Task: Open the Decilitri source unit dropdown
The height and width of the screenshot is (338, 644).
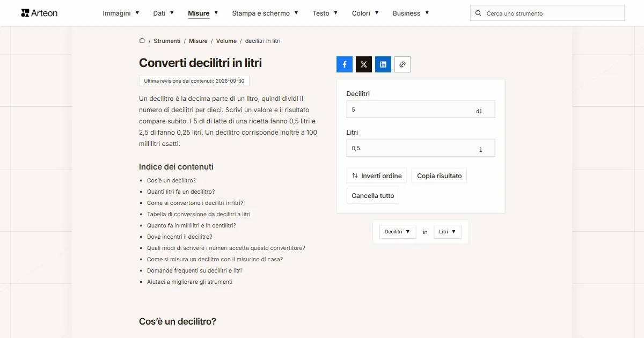Action: [x=398, y=232]
